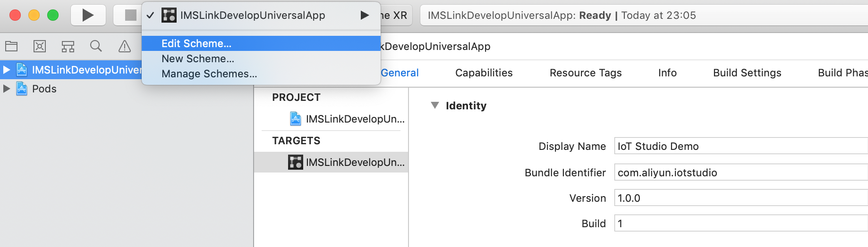Screen dimensions: 868x247
Task: Click the Version field
Action: point(741,198)
